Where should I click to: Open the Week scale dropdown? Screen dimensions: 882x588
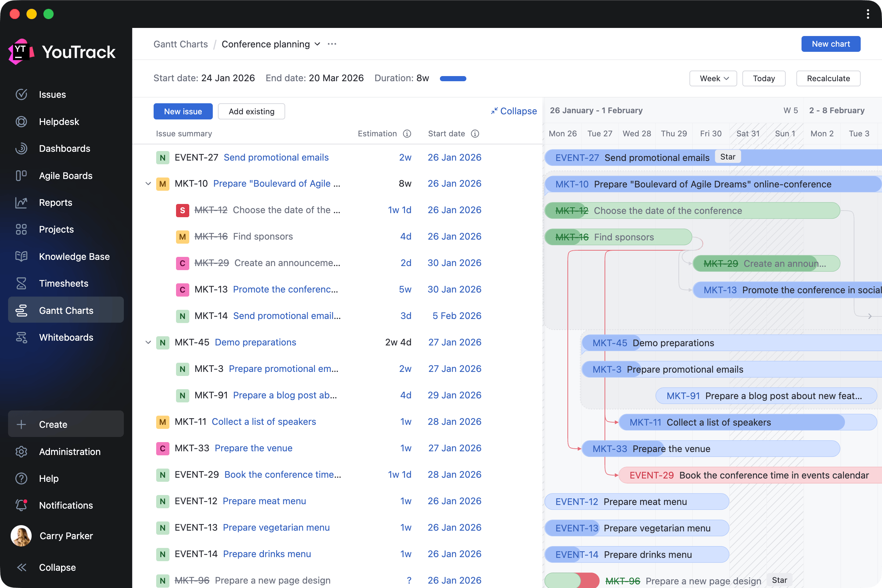tap(713, 78)
